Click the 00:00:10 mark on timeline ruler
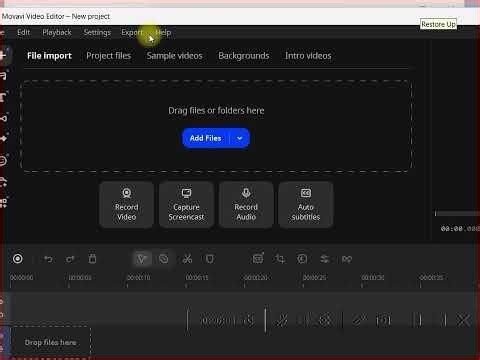The image size is (480, 360). [138, 277]
